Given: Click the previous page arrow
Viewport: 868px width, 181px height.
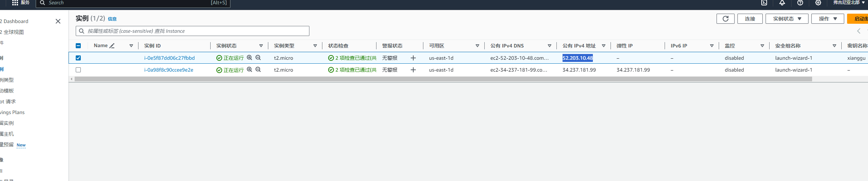Looking at the screenshot, I should point(859,31).
